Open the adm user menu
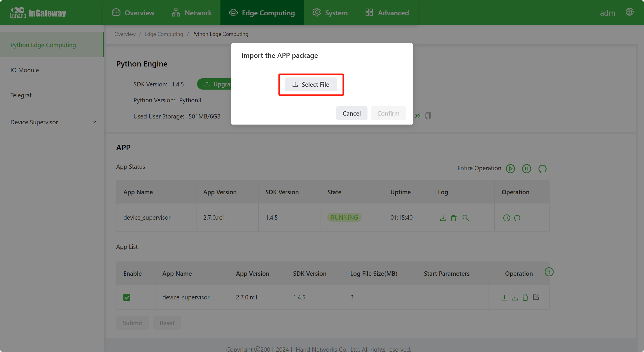Screen dimensions: 644x352 tap(607, 13)
